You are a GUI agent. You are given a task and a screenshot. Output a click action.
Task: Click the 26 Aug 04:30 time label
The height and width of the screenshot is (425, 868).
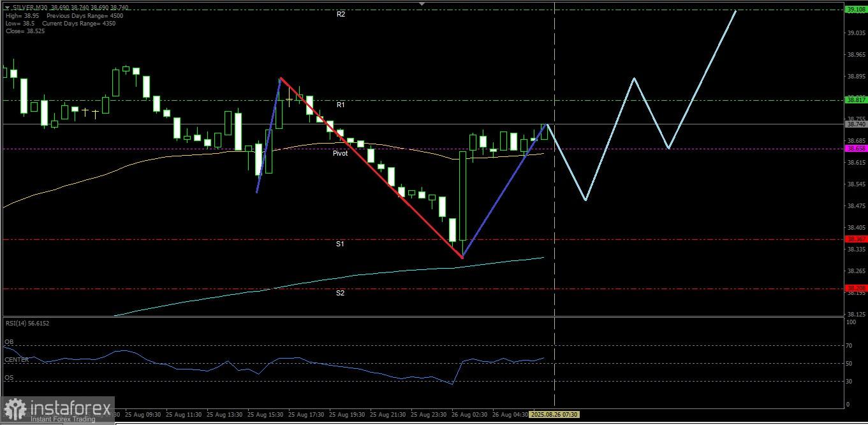[510, 414]
